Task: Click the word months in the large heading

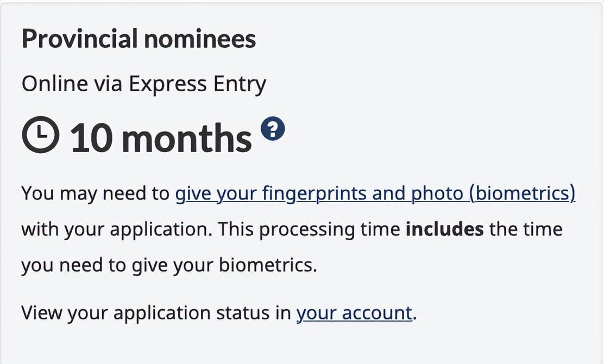Action: point(187,138)
